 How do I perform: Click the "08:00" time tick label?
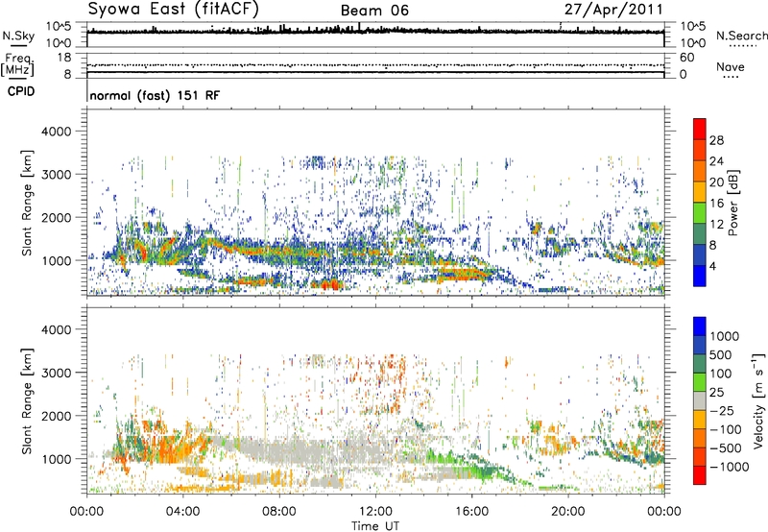(x=279, y=512)
